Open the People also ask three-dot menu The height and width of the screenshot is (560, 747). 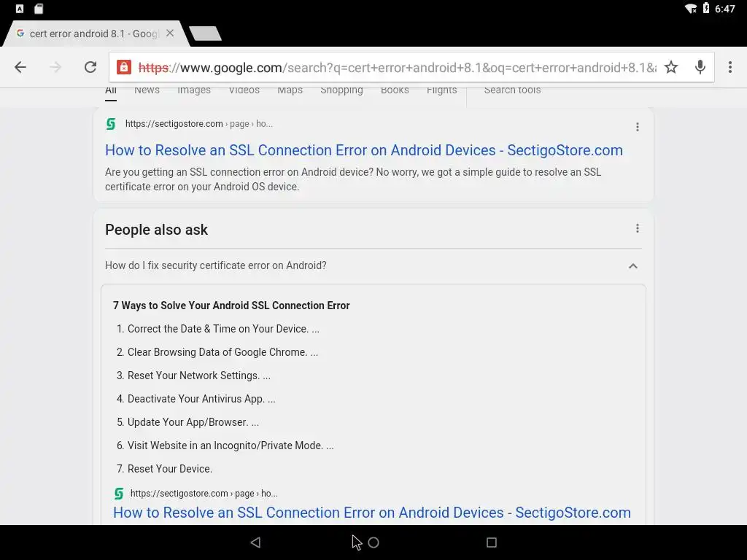[637, 228]
